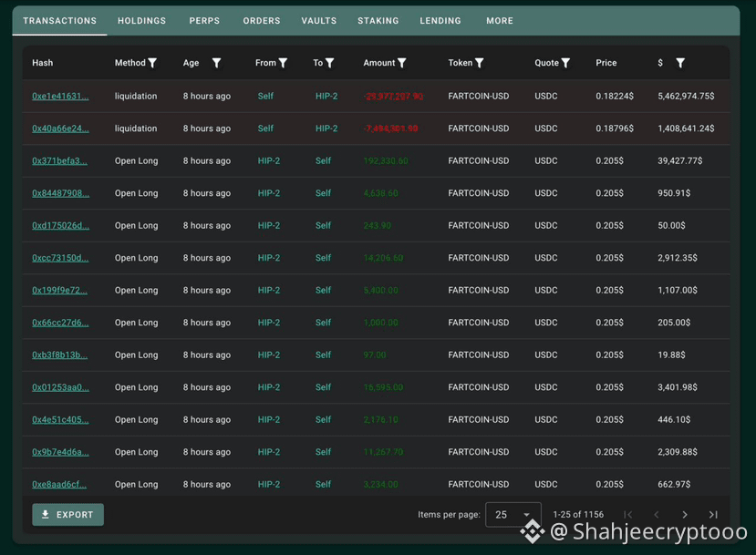Click HIP-2 in the 0x40a66e24 row

pos(326,128)
